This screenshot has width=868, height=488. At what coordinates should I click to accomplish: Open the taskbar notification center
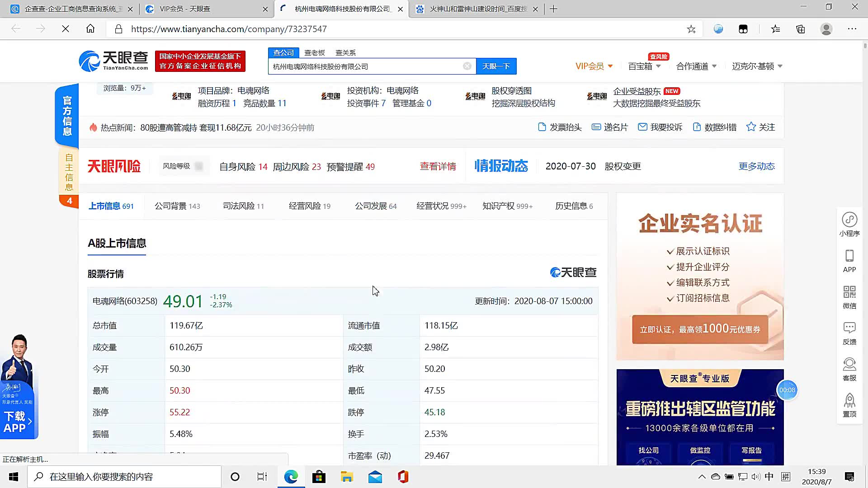pos(849,477)
